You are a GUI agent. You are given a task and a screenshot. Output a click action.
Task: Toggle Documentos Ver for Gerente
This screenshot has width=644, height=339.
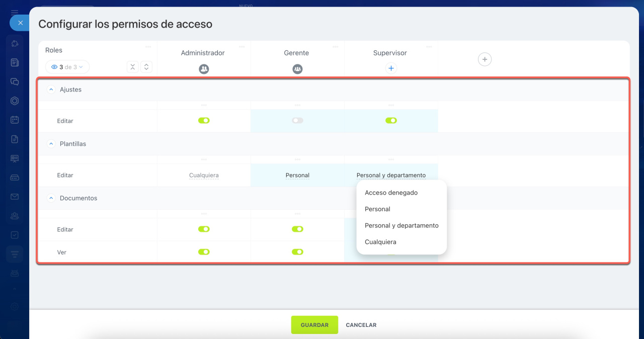pyautogui.click(x=297, y=252)
